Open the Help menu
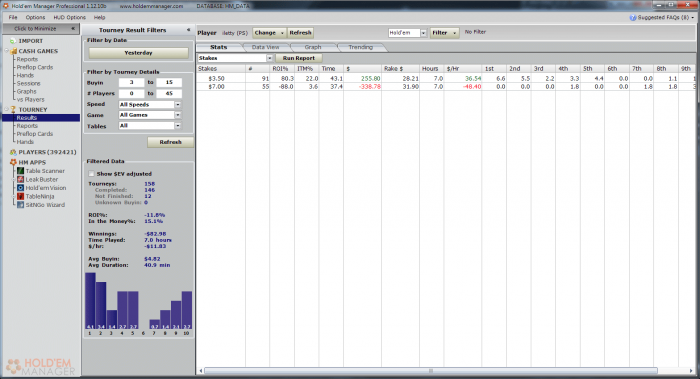 100,17
